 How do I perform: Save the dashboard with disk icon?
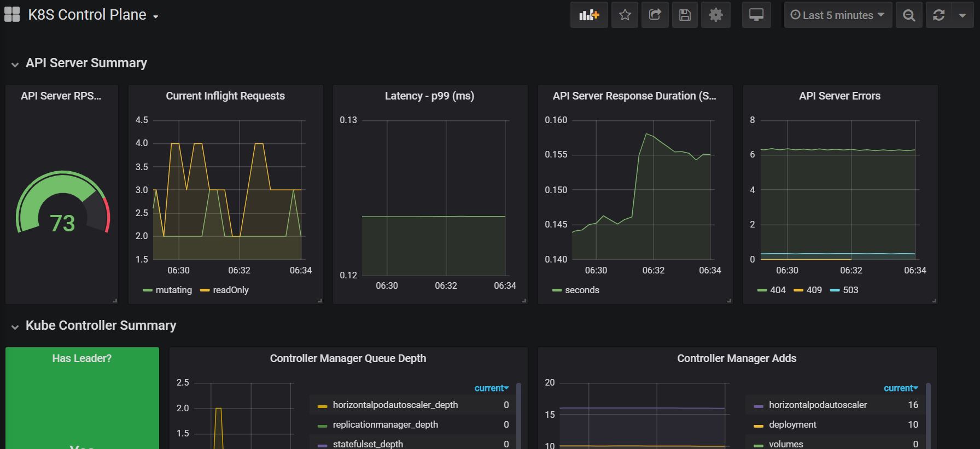[x=685, y=15]
